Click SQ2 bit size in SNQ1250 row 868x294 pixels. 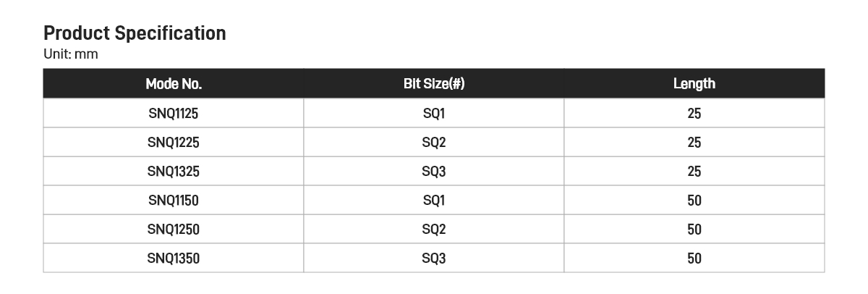434,230
